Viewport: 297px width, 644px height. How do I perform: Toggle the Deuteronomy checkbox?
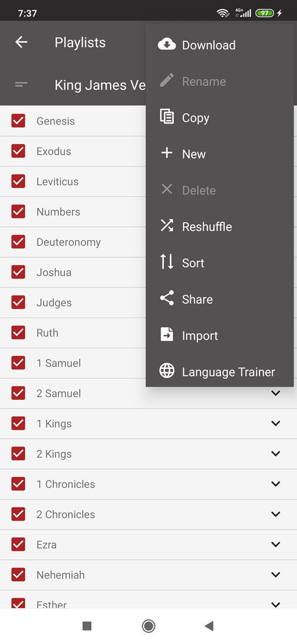(x=18, y=242)
